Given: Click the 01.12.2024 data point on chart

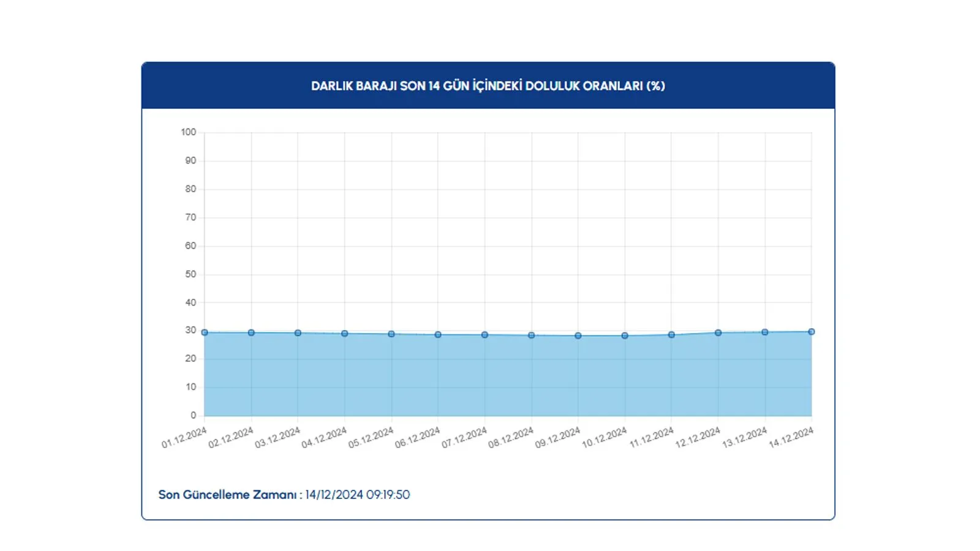Looking at the screenshot, I should point(205,332).
